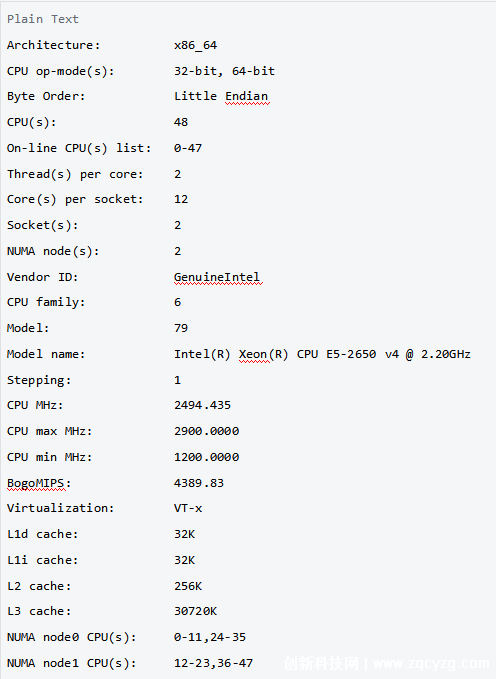Click the 12-23,36-47 node1 value
Viewport: 496px width, 679px height.
(213, 663)
